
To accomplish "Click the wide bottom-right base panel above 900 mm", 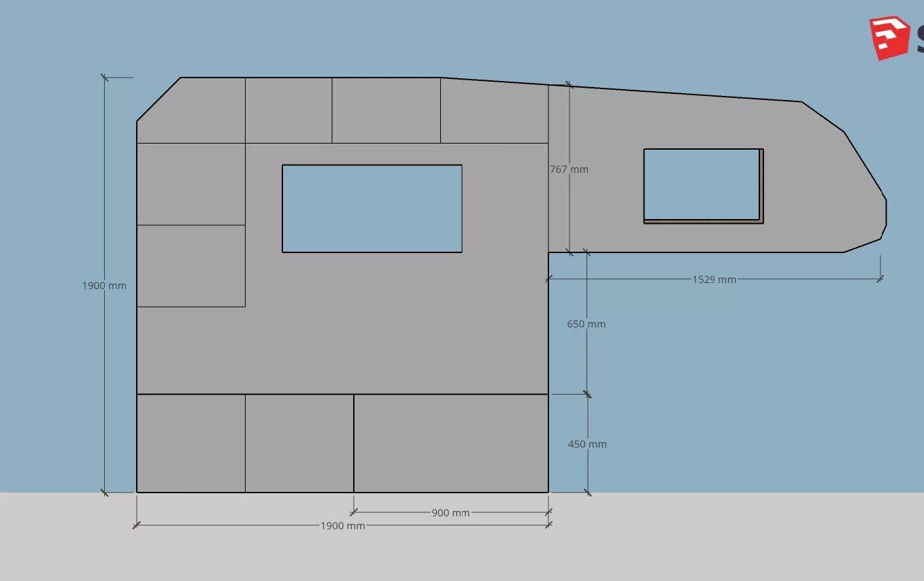I will [x=450, y=443].
